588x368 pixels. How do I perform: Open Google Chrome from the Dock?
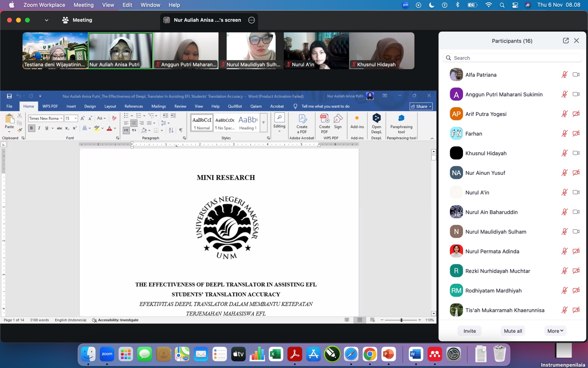pos(370,354)
